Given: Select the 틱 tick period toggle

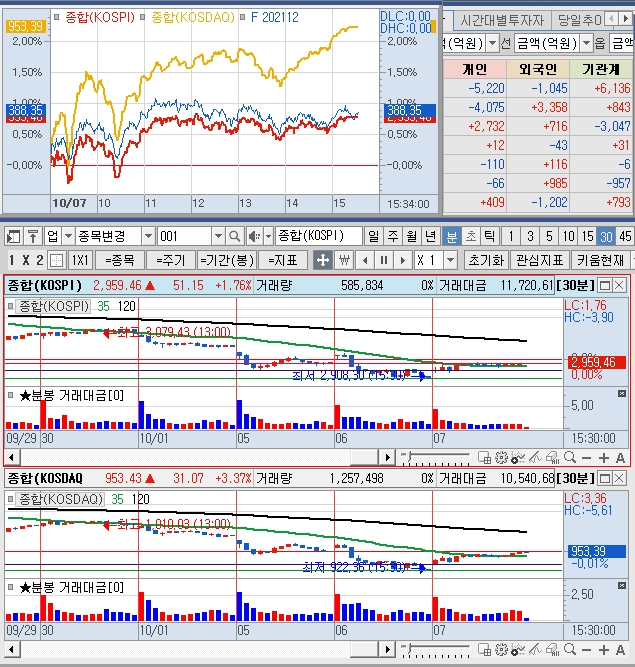Looking at the screenshot, I should tap(490, 236).
